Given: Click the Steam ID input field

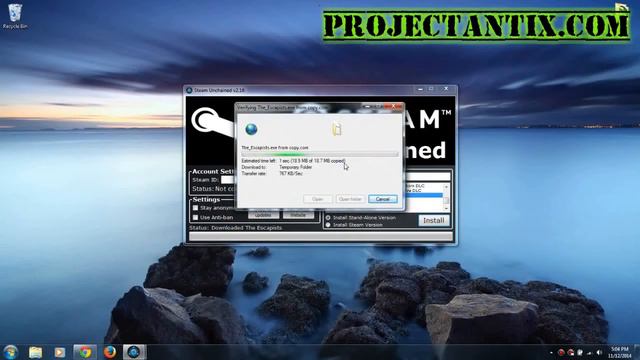Looking at the screenshot, I should pos(228,180).
